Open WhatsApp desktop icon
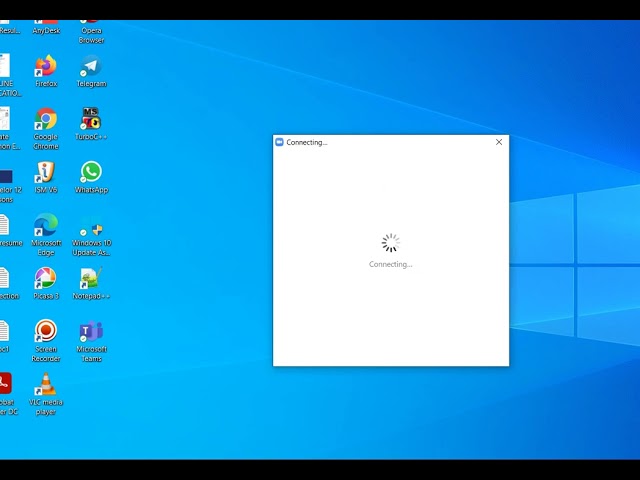 point(91,173)
